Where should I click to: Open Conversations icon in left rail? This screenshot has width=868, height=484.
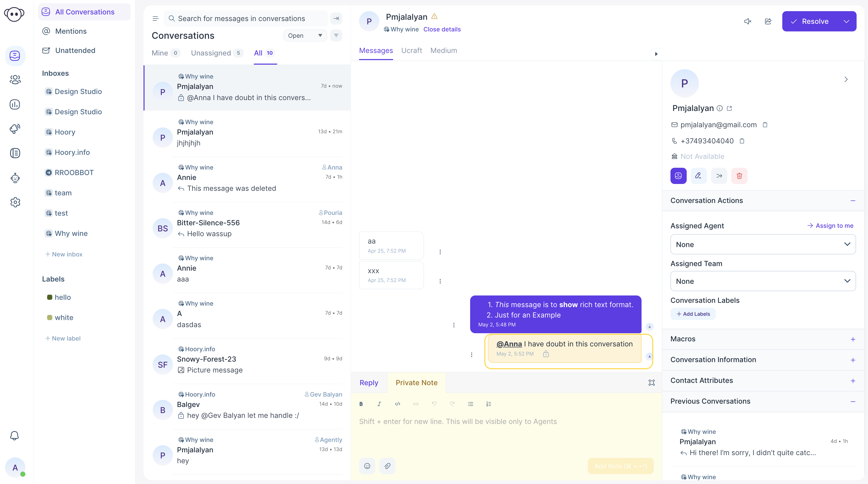coord(15,55)
